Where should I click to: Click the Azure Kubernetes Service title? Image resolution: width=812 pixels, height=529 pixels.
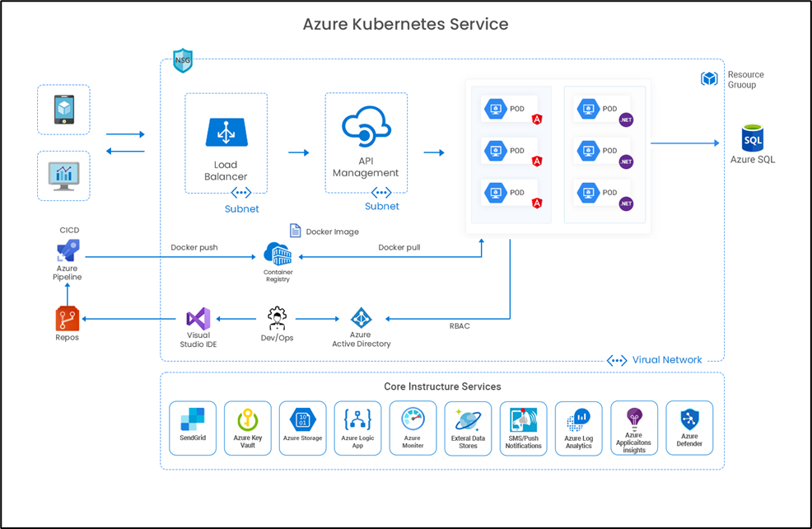coord(405,24)
